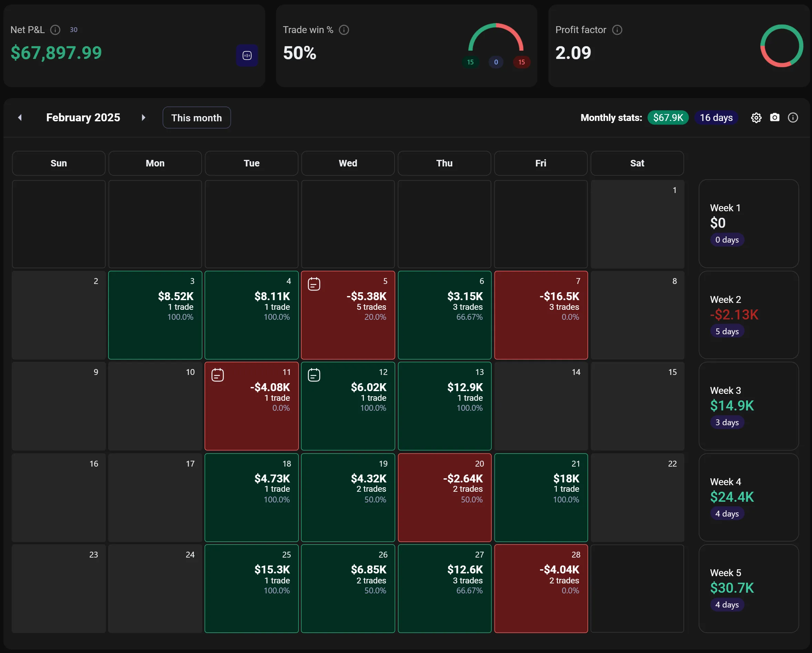Screen dimensions: 812x653
Task: Open February 7 day with -$16.5K loss
Action: 540,315
